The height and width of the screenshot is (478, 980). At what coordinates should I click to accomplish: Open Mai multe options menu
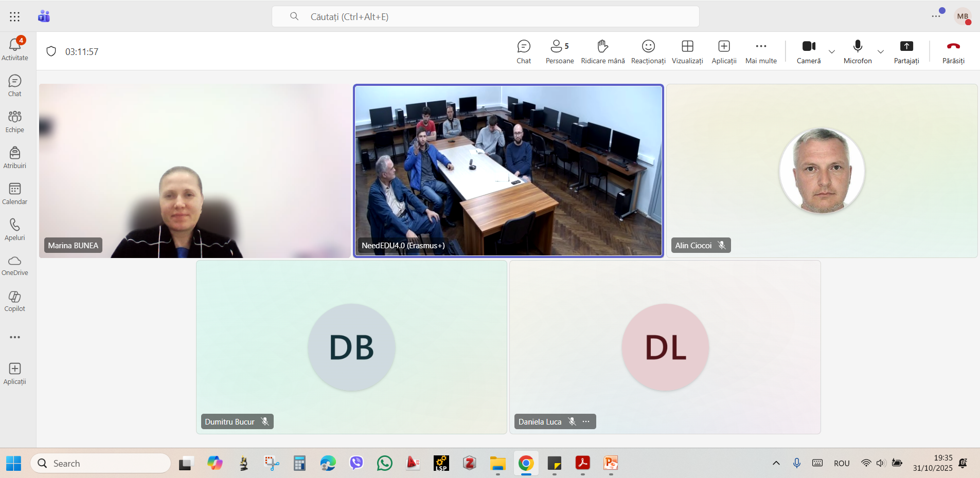761,52
